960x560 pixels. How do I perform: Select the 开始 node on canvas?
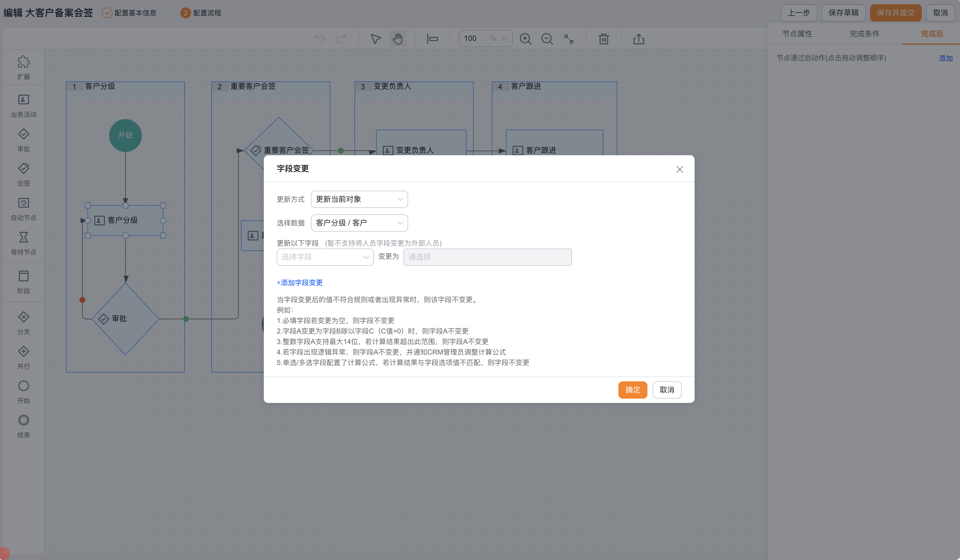coord(125,136)
